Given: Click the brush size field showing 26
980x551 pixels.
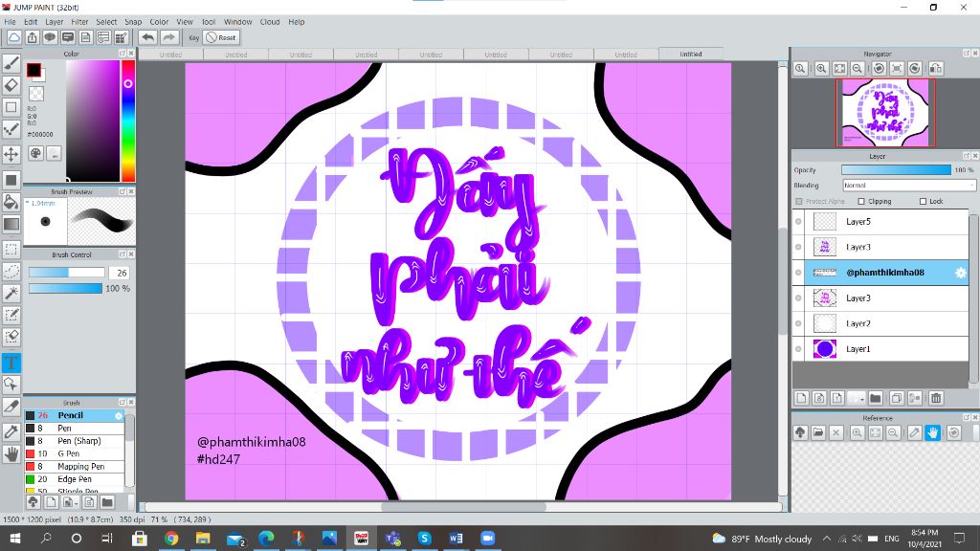Looking at the screenshot, I should (x=120, y=273).
